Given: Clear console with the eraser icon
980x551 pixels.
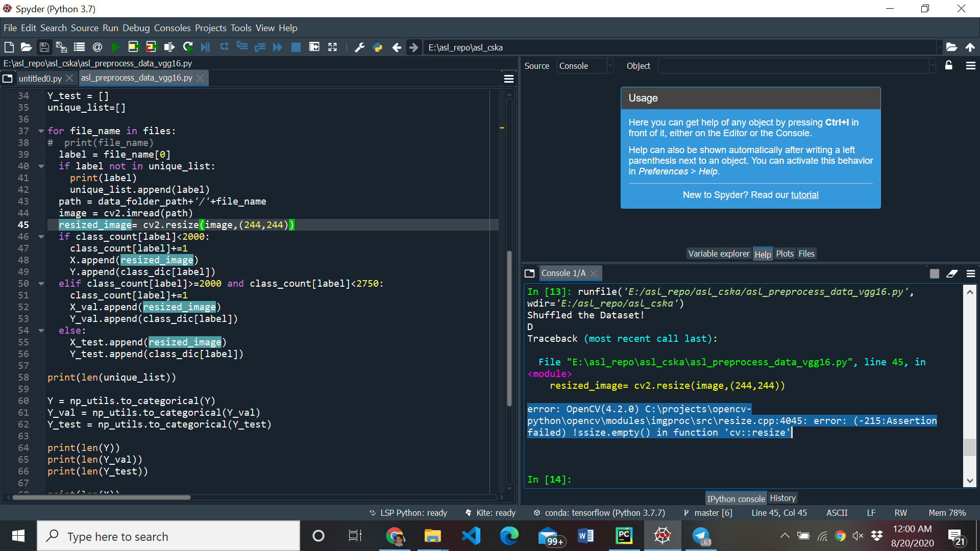Looking at the screenshot, I should click(x=952, y=273).
